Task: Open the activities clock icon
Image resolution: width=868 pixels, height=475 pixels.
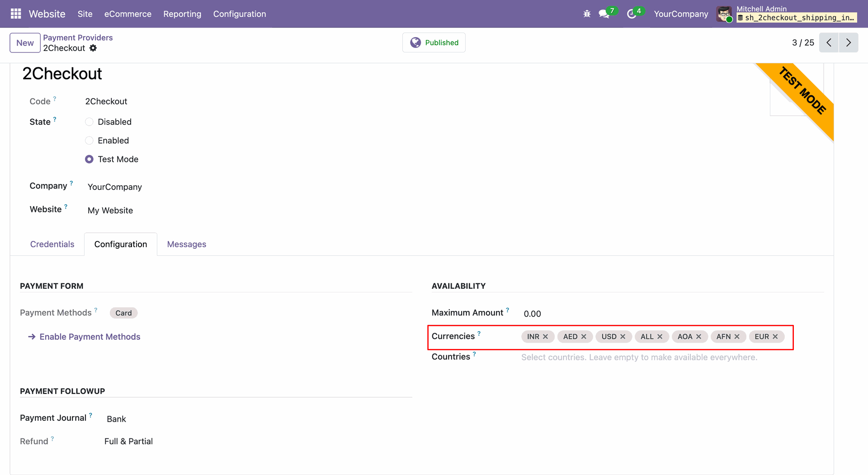Action: point(632,14)
